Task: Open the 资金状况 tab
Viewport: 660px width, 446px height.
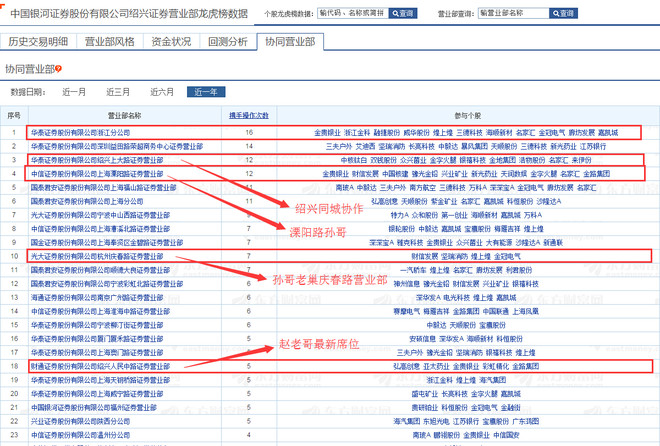Action: (x=171, y=42)
